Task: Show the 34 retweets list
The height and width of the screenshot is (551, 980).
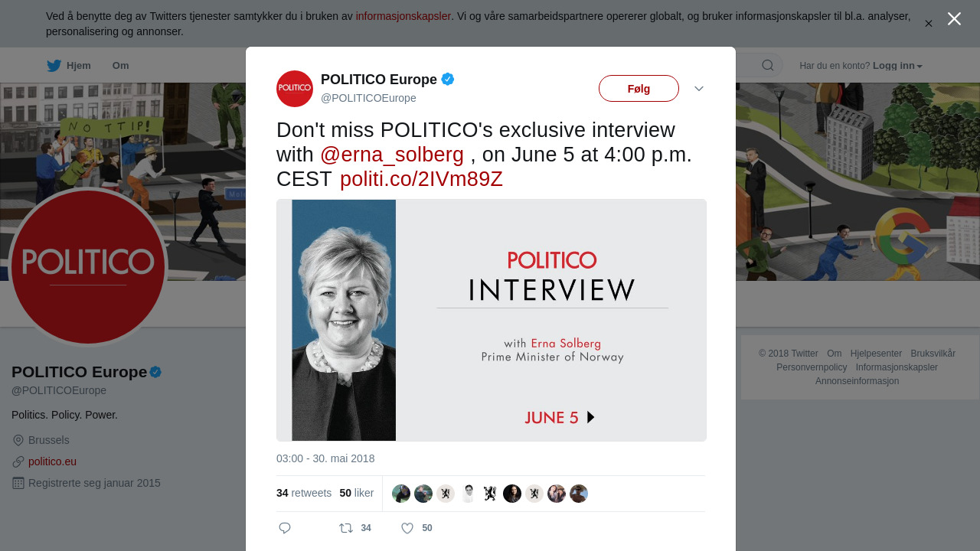Action: tap(304, 493)
